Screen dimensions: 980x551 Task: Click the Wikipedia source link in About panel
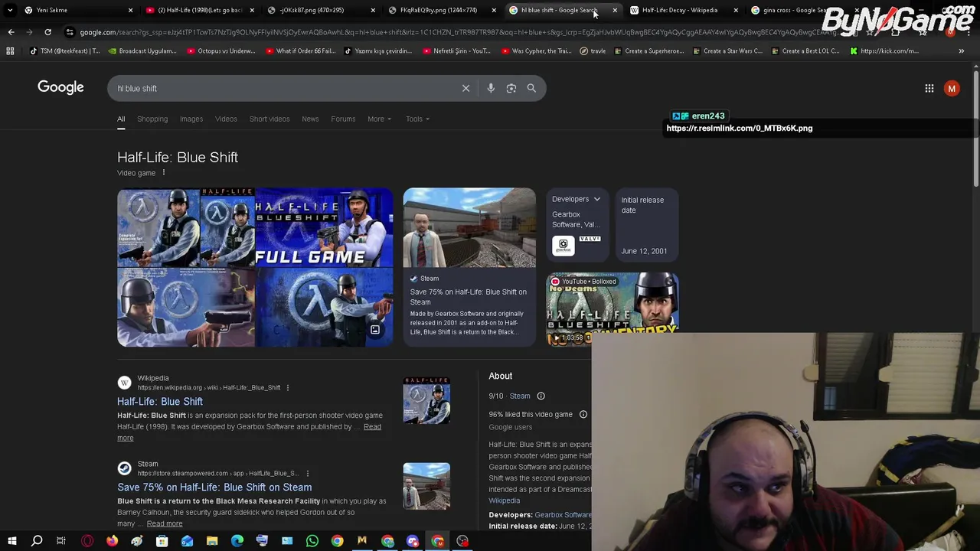[x=504, y=500]
